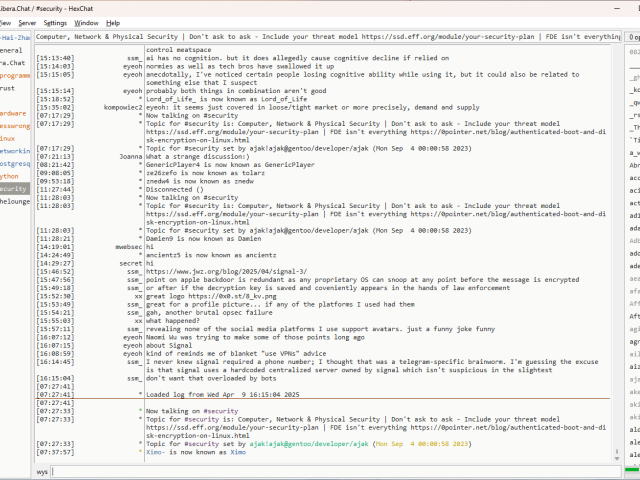Viewport: 640px width, 480px height.
Task: Click the message input box at the bottom
Action: (336, 471)
